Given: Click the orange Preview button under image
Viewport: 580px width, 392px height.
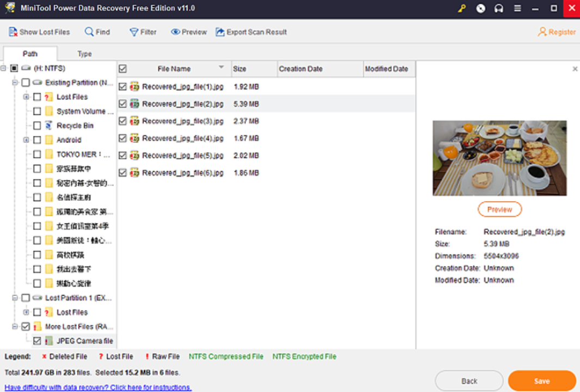Looking at the screenshot, I should pos(499,209).
